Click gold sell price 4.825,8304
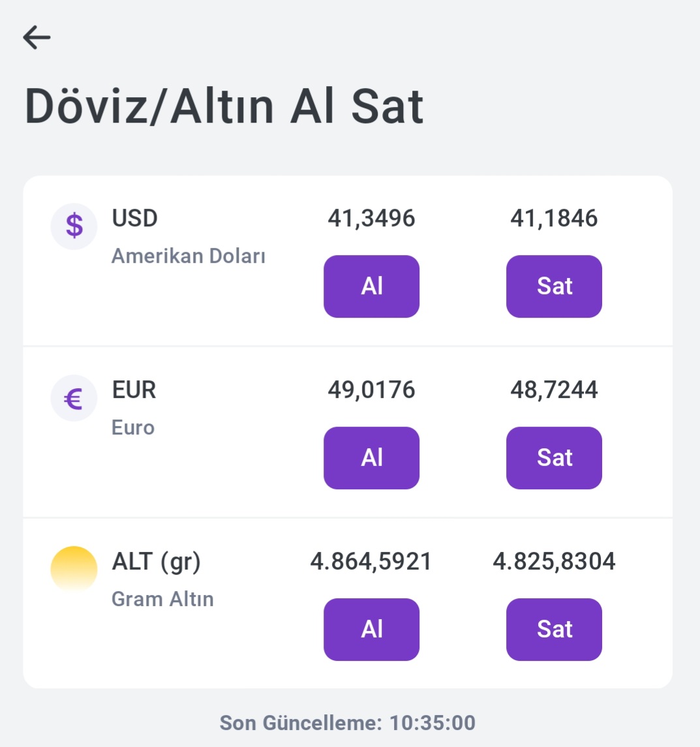Screen dimensions: 700x747 [554, 561]
